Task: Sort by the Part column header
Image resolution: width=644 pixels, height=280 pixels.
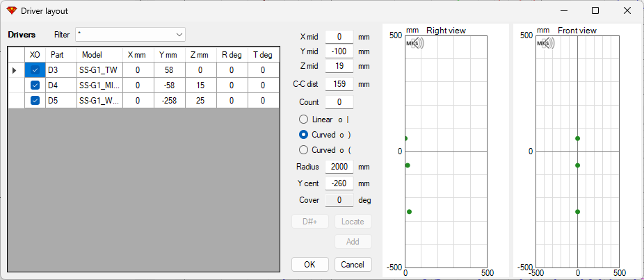Action: (61, 55)
